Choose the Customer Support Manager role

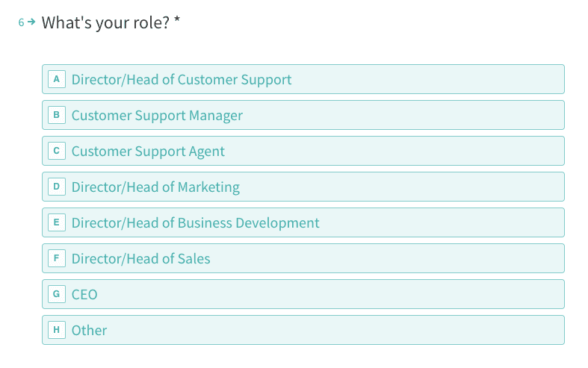[x=157, y=115]
